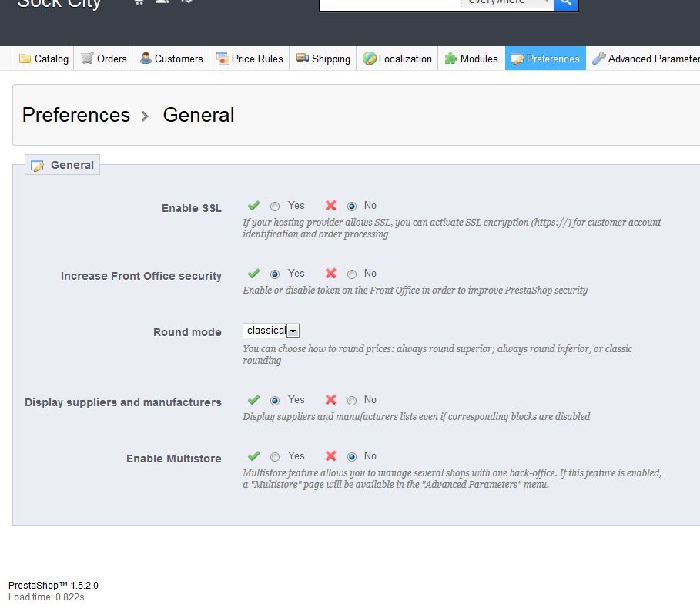This screenshot has width=700, height=615.
Task: Click the red X for Front Office security
Action: [x=331, y=274]
